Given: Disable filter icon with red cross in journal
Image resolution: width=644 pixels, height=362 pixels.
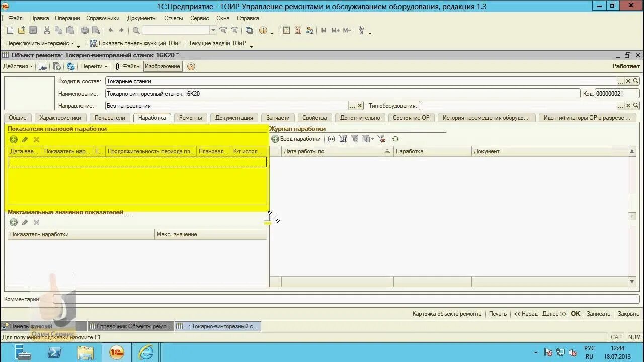Looking at the screenshot, I should (381, 139).
